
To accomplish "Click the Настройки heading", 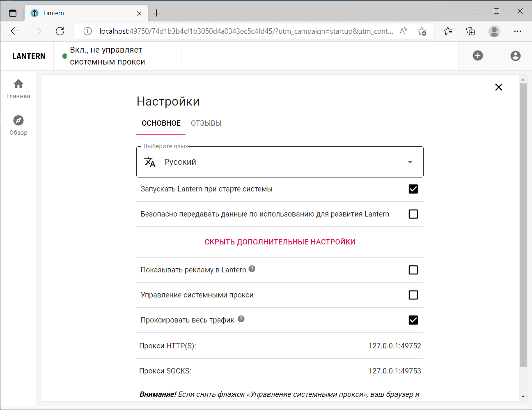I will 168,101.
